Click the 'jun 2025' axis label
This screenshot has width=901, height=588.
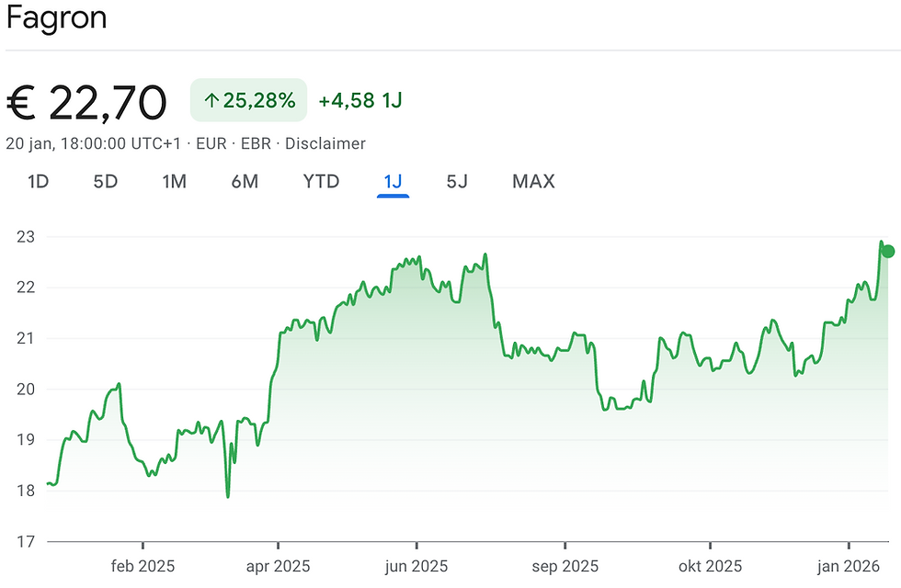[x=416, y=566]
